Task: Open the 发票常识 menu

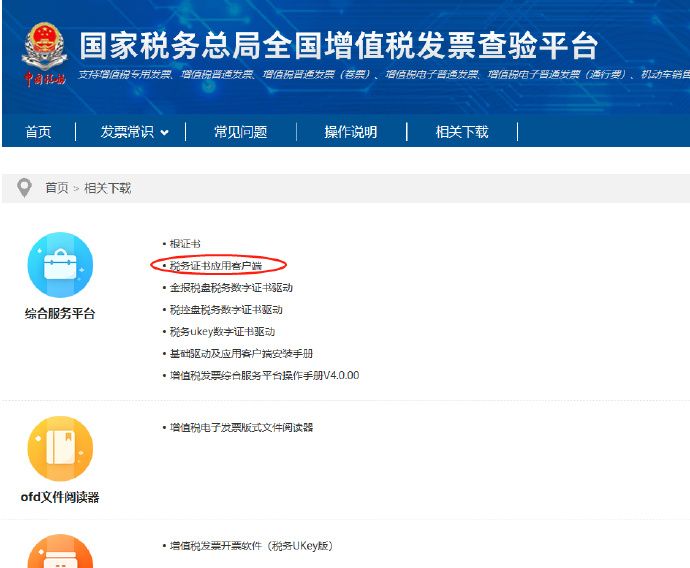Action: 127,132
